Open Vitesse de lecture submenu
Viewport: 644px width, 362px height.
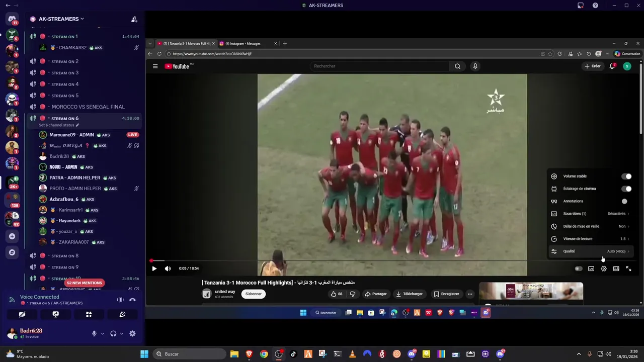click(x=590, y=239)
